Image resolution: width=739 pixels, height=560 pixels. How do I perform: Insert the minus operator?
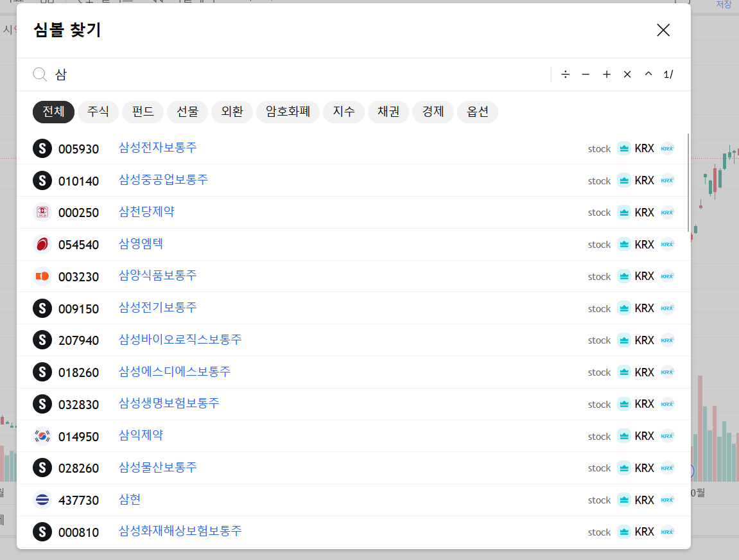click(x=586, y=74)
